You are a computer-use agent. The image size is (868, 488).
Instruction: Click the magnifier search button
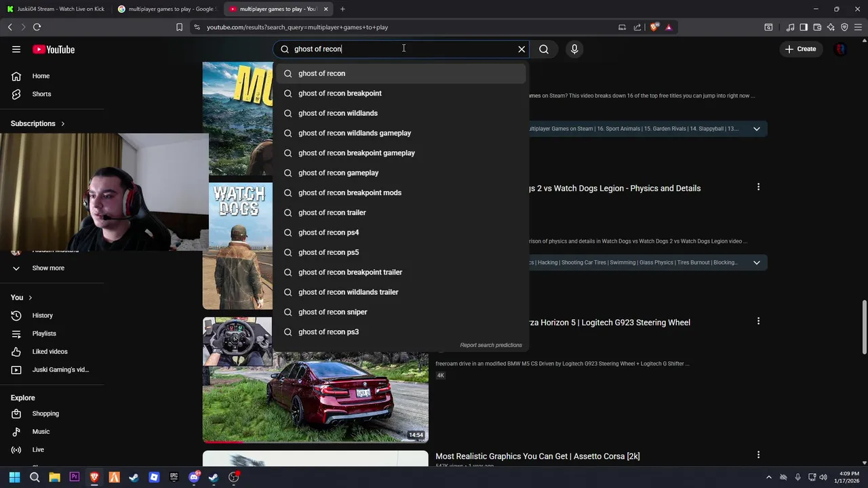coord(544,49)
